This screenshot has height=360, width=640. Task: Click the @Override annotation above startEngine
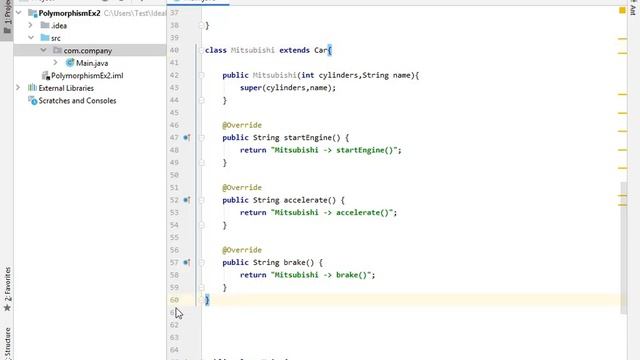242,125
